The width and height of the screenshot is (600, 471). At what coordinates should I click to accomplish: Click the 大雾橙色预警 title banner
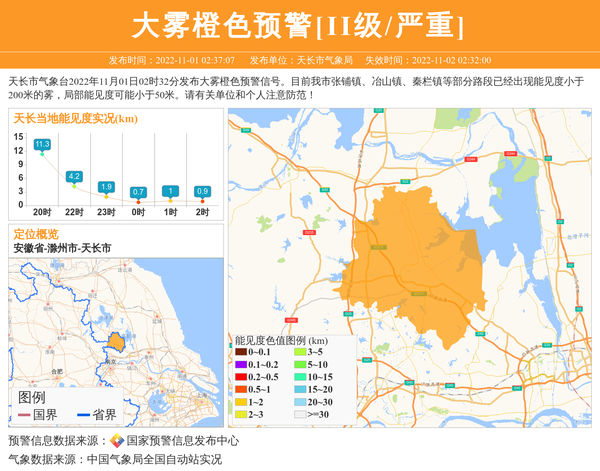coord(299,25)
